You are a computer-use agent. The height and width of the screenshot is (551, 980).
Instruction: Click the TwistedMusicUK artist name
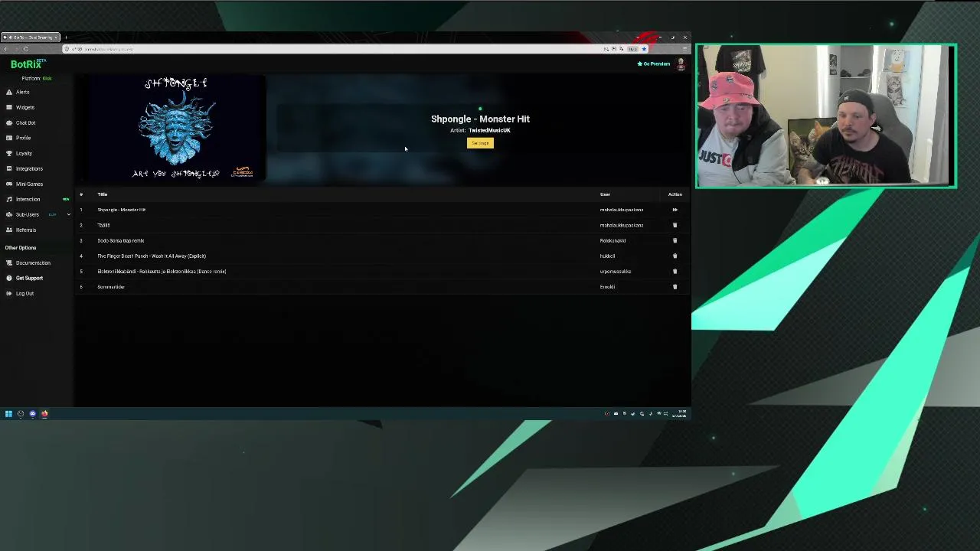(x=489, y=130)
